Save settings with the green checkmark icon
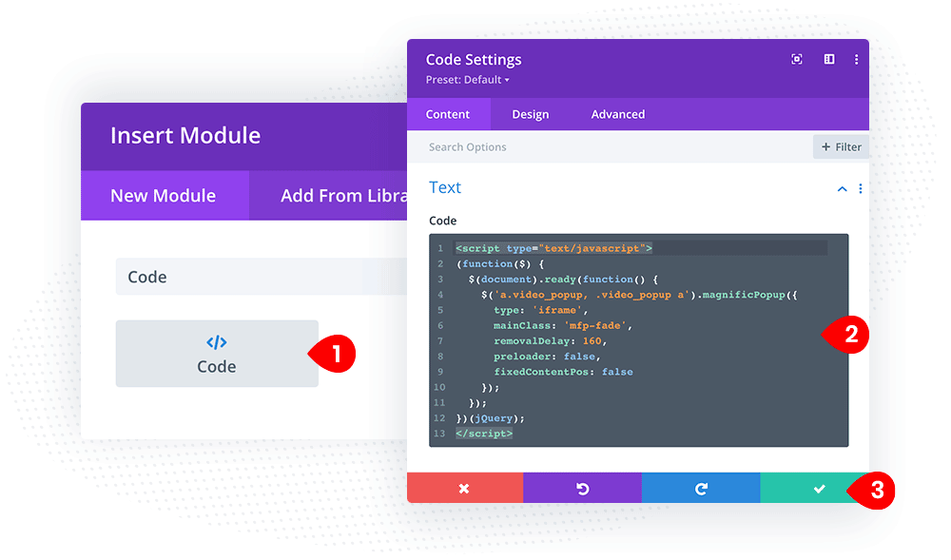Image resolution: width=951 pixels, height=560 pixels. (x=818, y=488)
